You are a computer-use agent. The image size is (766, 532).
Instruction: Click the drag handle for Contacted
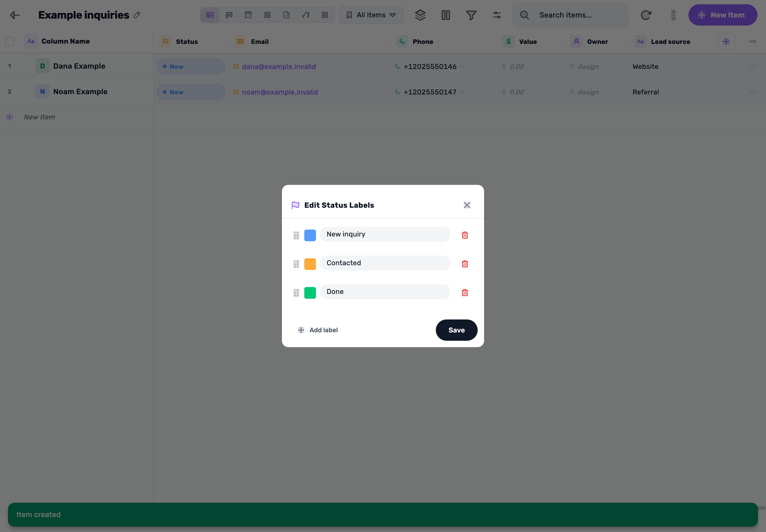[296, 264]
